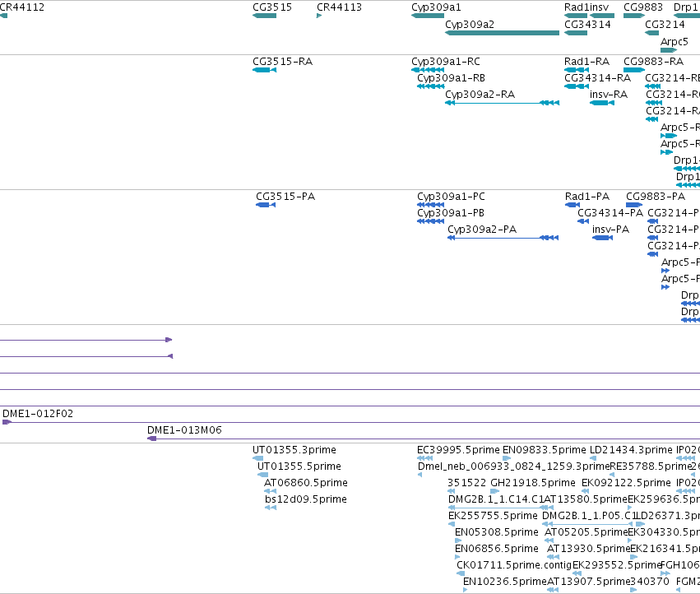
Task: Select the CG34314 gene feature
Action: (x=576, y=33)
